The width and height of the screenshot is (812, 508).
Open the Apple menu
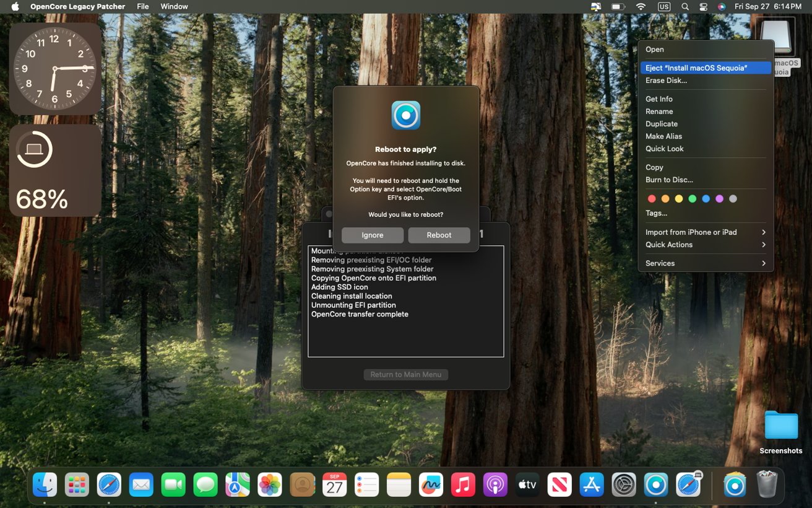tap(15, 6)
